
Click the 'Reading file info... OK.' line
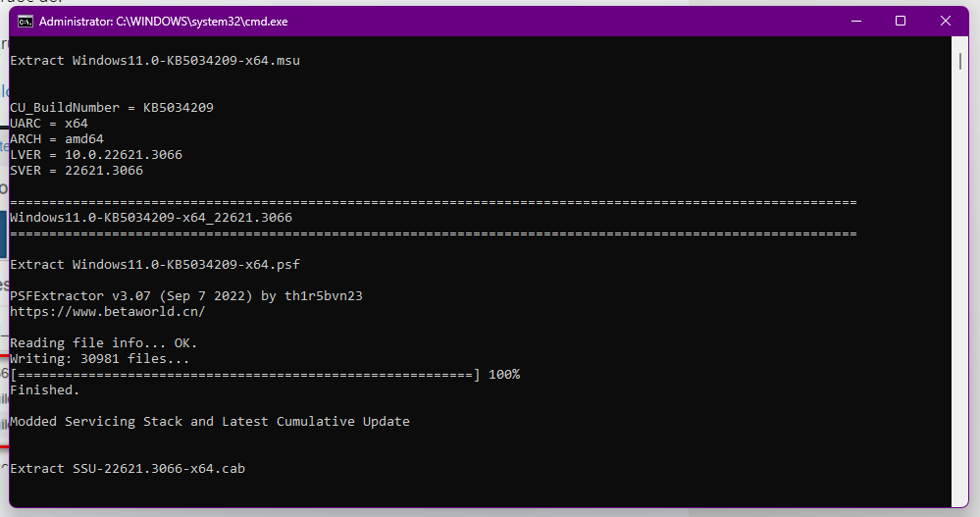104,342
